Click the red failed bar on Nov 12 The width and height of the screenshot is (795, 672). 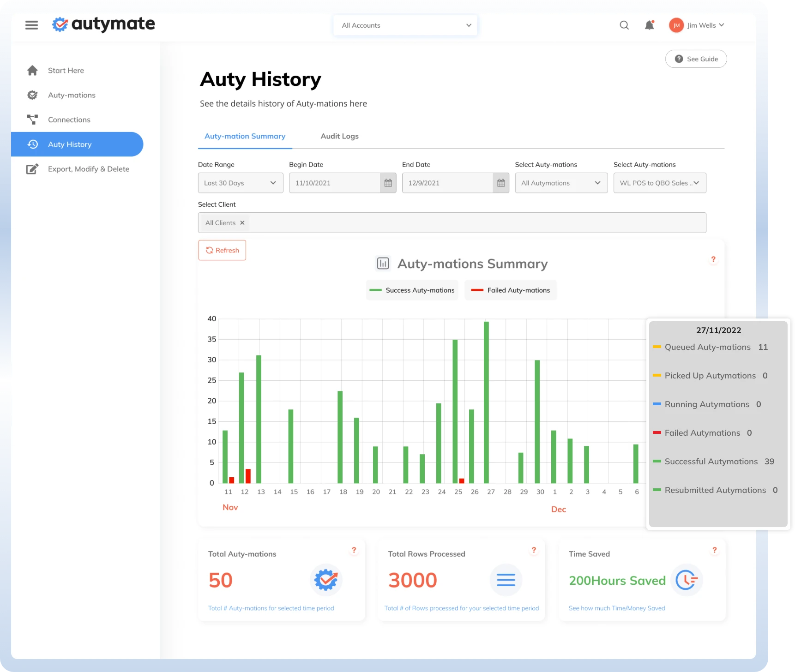(248, 476)
